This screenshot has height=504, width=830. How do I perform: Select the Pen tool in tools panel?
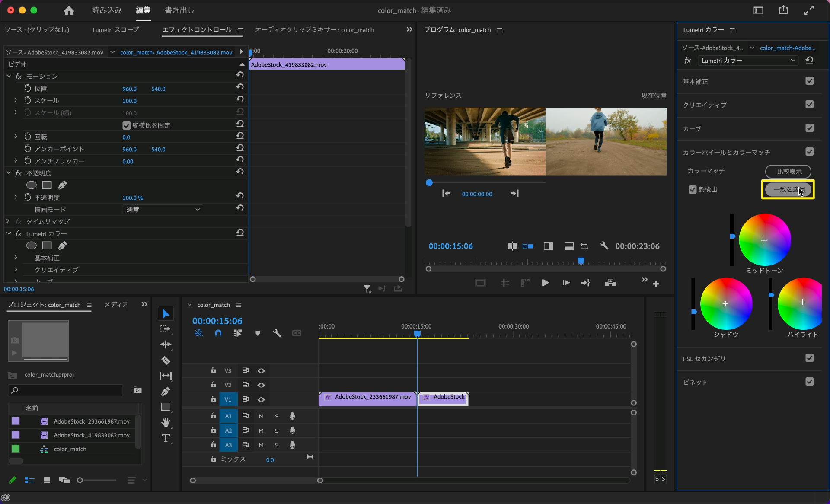tap(166, 391)
